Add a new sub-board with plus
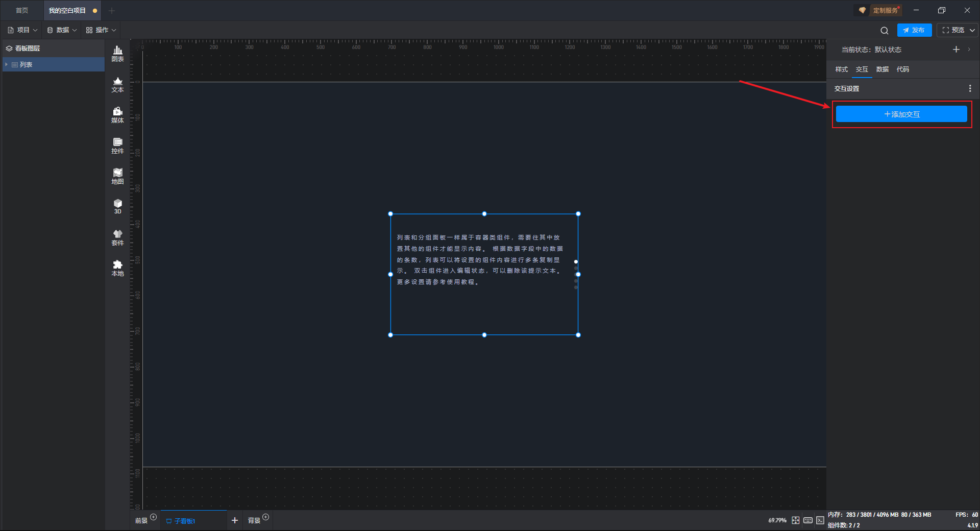This screenshot has width=980, height=531. click(x=235, y=520)
